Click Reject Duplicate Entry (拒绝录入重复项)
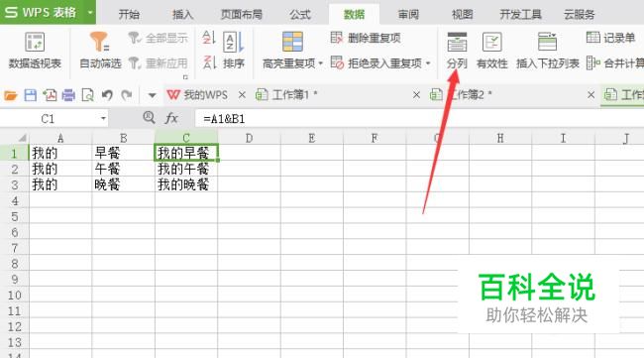Viewport: 644px width, 358px height. tap(376, 63)
